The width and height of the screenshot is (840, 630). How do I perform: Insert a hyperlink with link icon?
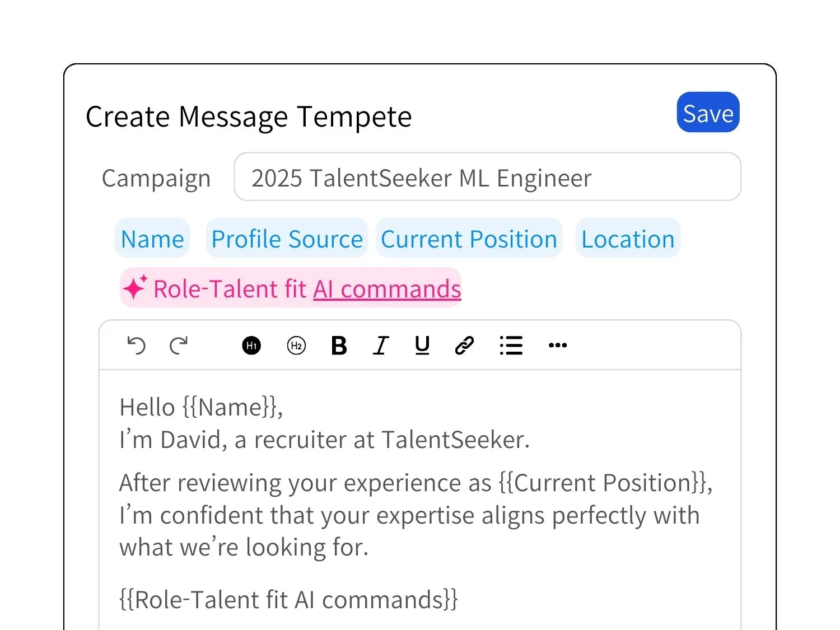[x=464, y=346]
